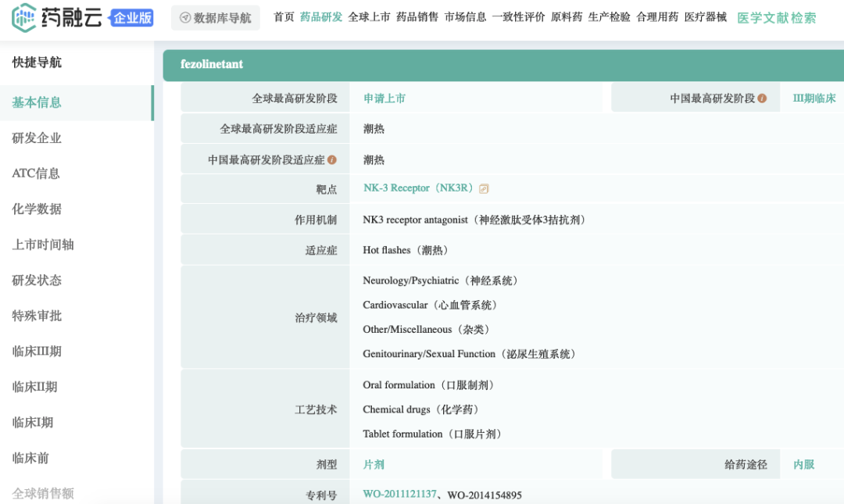The height and width of the screenshot is (504, 844).
Task: Select 药品研发 in the top menu
Action: [x=321, y=17]
